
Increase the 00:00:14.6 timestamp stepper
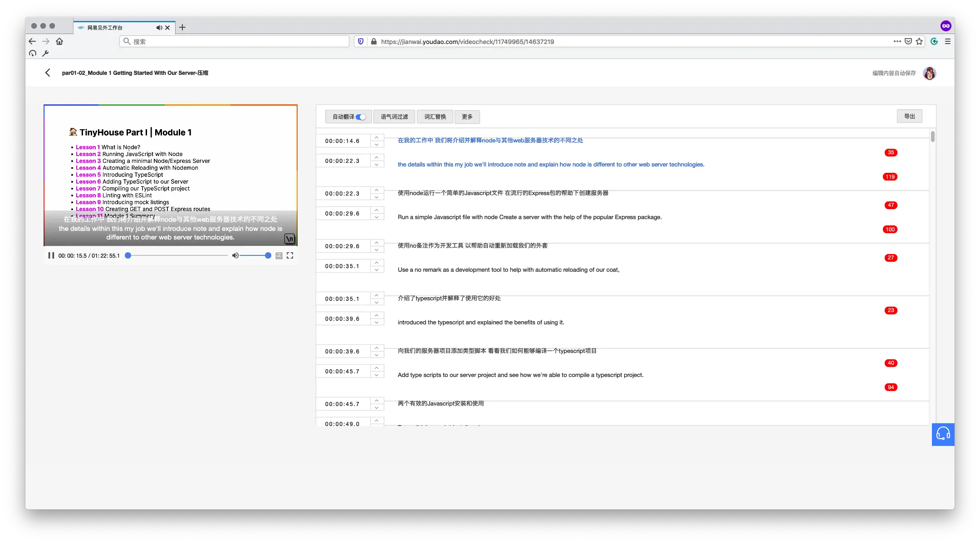click(x=377, y=137)
